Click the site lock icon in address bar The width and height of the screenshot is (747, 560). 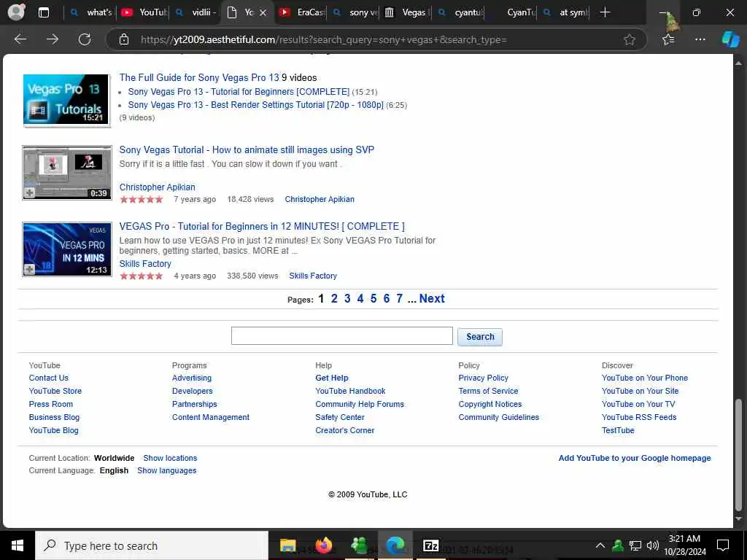(124, 39)
